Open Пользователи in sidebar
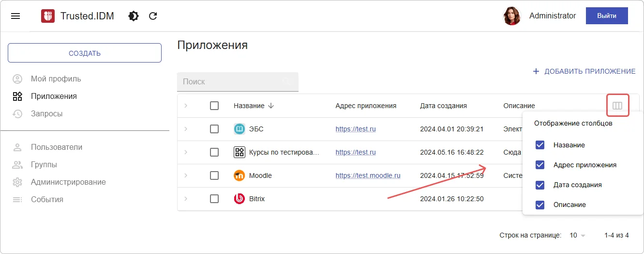The width and height of the screenshot is (644, 254). (x=47, y=147)
